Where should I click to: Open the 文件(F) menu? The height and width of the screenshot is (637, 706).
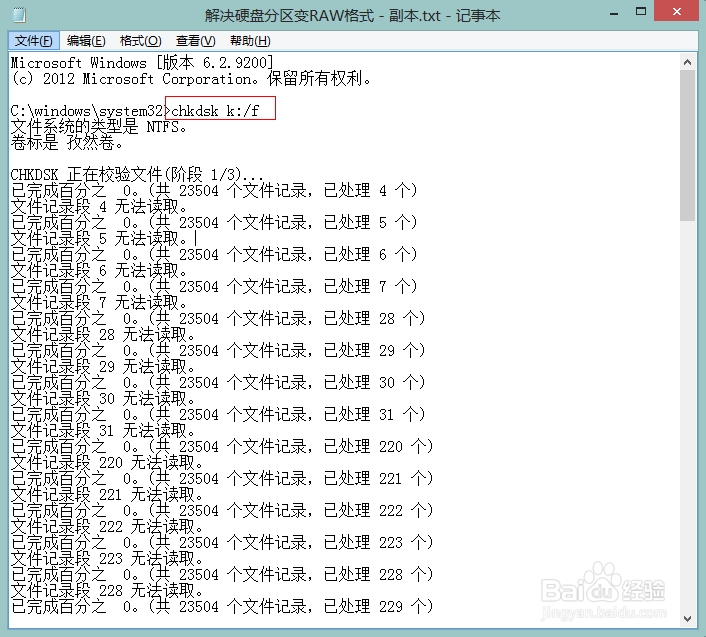[x=34, y=41]
